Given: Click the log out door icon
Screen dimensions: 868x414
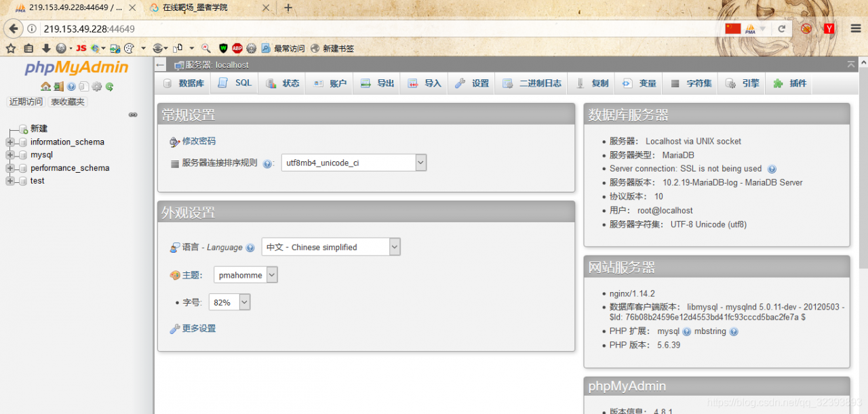Looking at the screenshot, I should (59, 86).
